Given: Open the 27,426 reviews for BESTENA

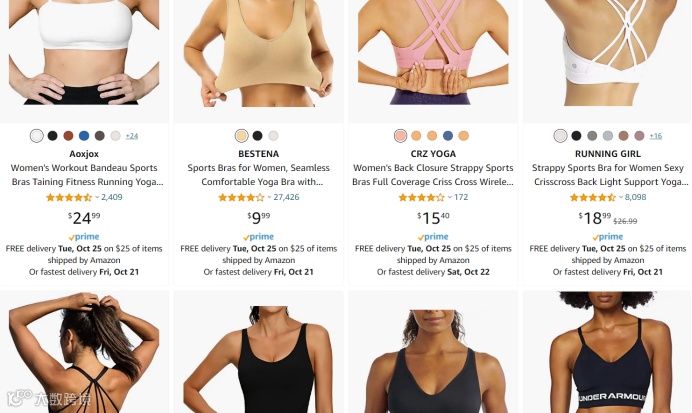Looking at the screenshot, I should pyautogui.click(x=286, y=197).
